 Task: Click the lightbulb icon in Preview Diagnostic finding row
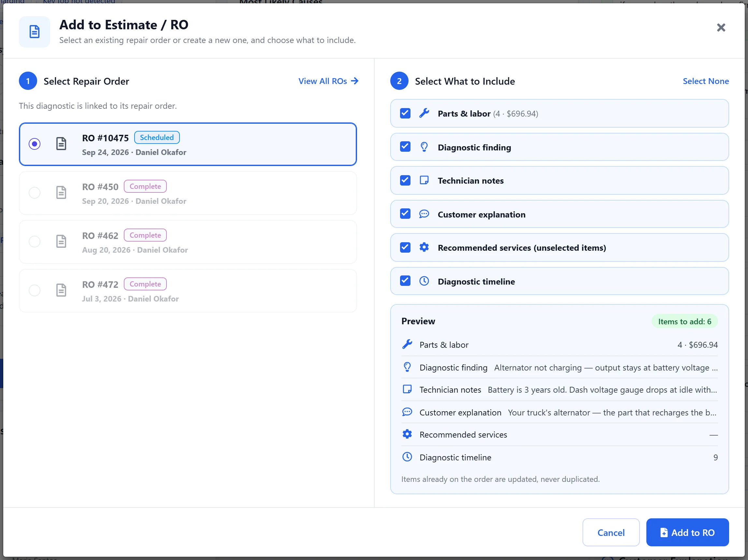click(407, 367)
